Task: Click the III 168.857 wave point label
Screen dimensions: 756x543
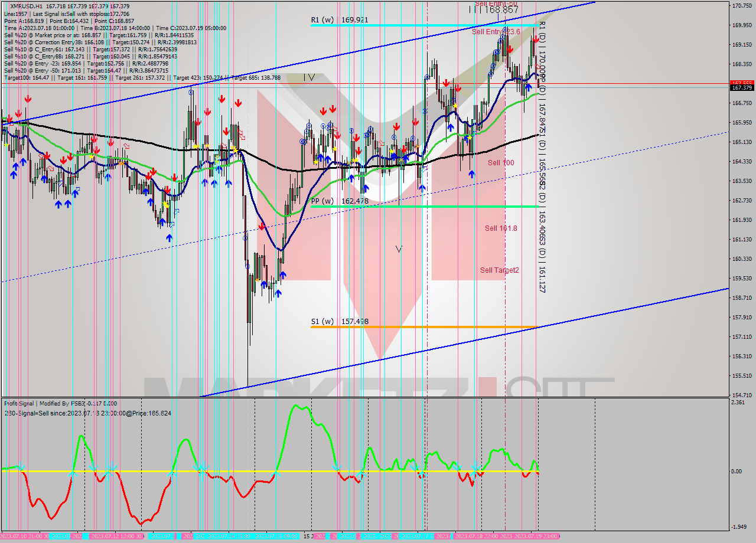Action: (x=494, y=9)
